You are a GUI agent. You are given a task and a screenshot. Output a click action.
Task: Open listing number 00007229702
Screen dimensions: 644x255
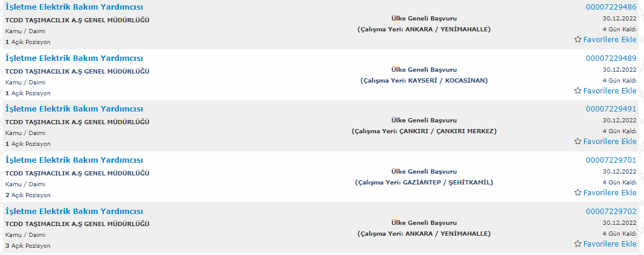(611, 212)
